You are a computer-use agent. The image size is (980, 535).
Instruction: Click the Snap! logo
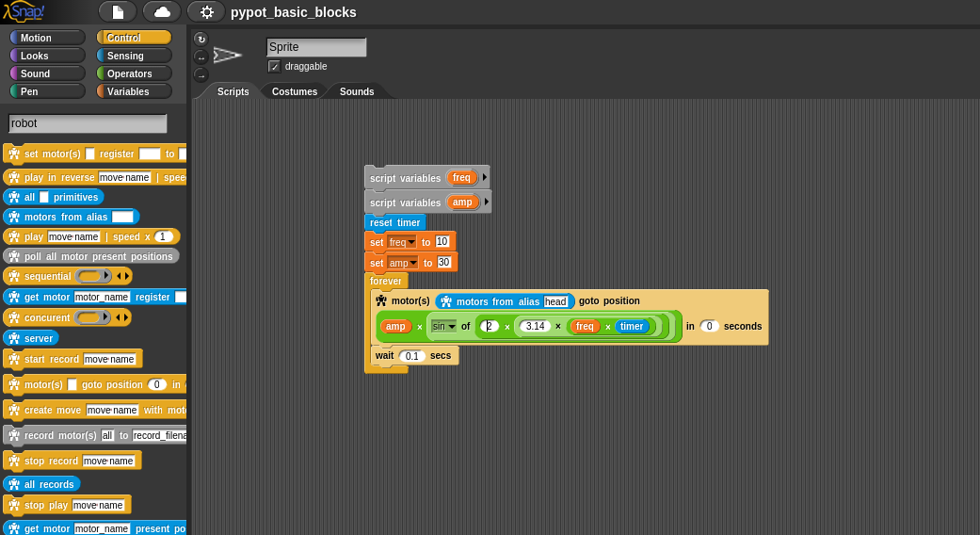(24, 12)
